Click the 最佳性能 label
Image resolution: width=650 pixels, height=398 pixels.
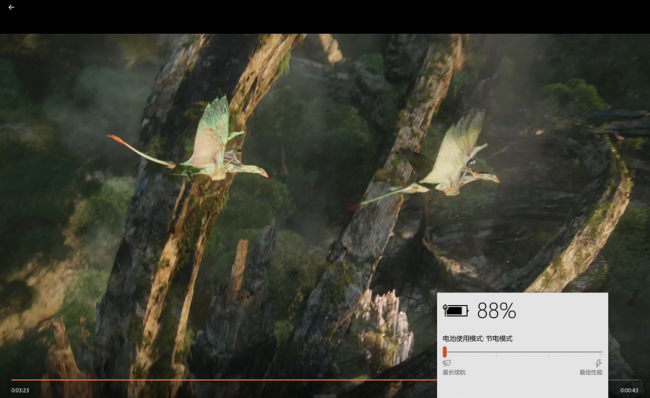pos(591,372)
